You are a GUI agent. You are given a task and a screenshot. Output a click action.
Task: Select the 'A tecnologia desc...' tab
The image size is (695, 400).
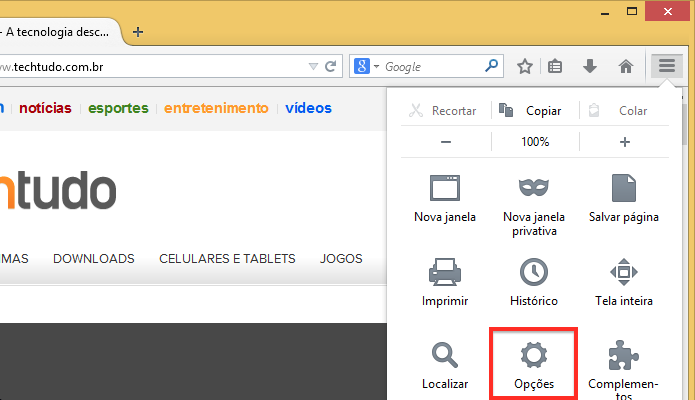tap(58, 32)
